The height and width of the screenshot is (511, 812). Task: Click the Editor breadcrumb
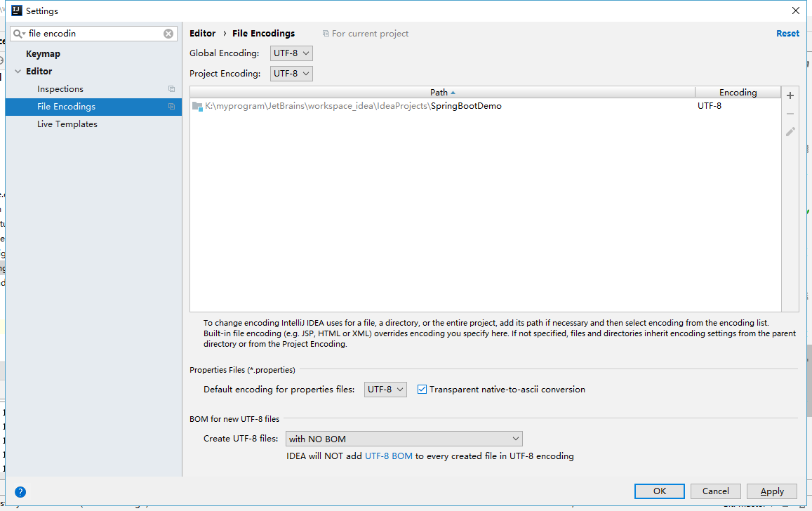pyautogui.click(x=203, y=34)
